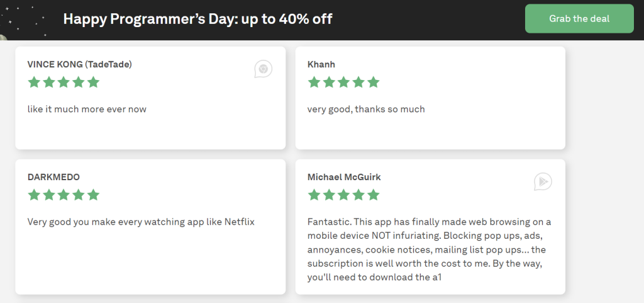Click the DARKMEDO reviewer name
The width and height of the screenshot is (644, 303).
(53, 177)
